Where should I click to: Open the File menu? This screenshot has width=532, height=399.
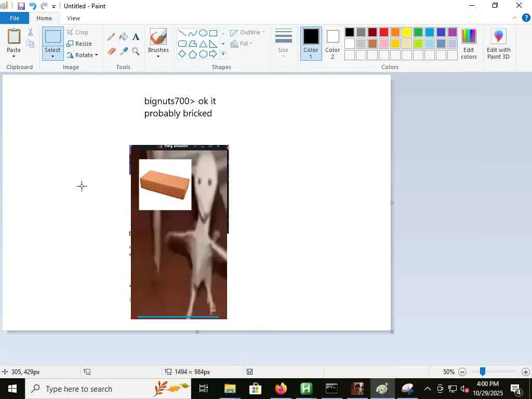14,18
